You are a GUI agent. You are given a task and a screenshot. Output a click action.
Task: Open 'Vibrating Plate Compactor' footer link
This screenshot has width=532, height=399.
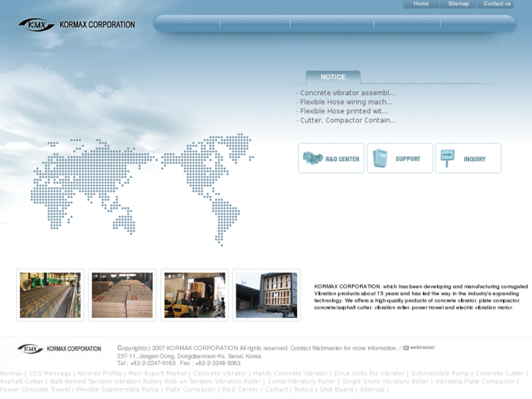pyautogui.click(x=475, y=381)
